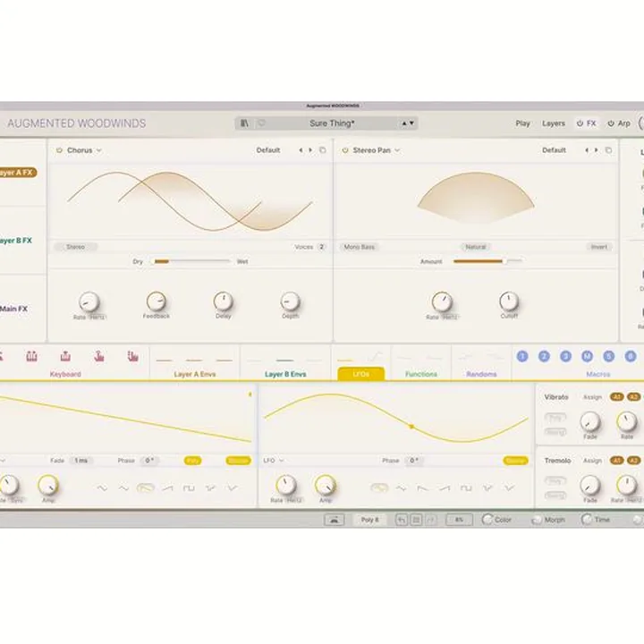
Task: Select macro circle 1
Action: [522, 357]
